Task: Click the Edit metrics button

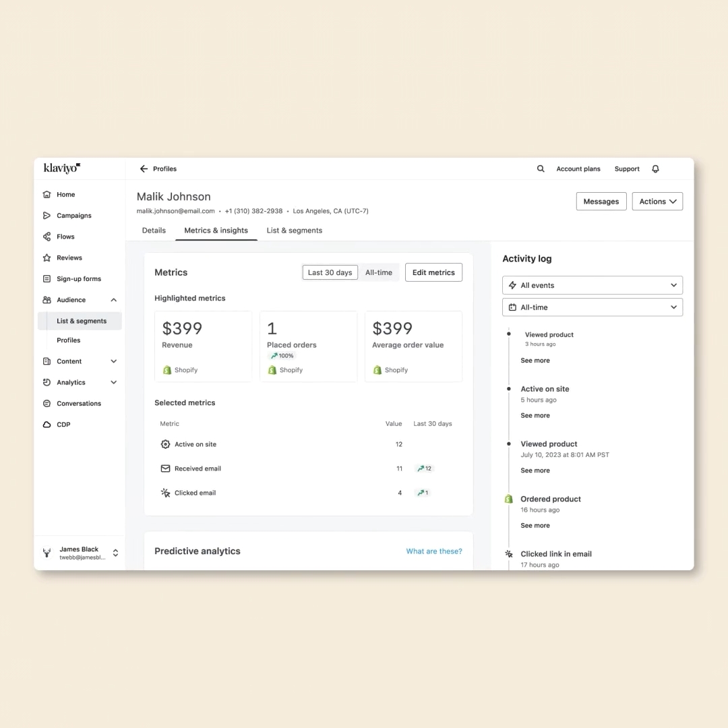Action: coord(433,272)
